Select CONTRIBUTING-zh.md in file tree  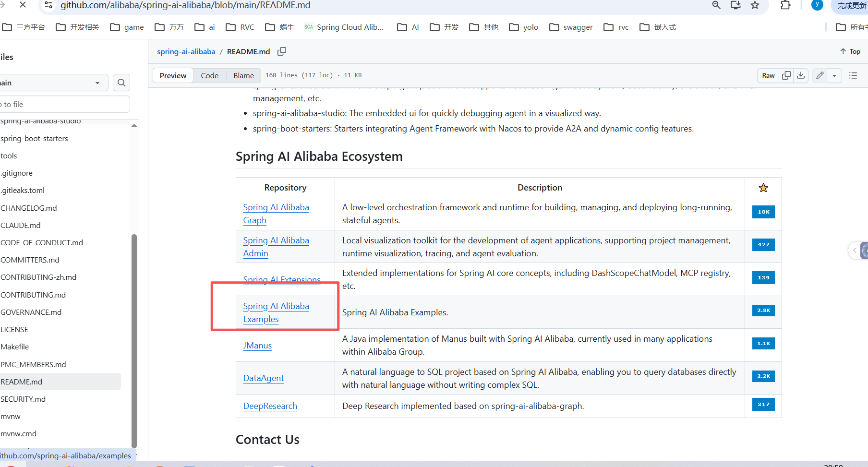coord(38,277)
